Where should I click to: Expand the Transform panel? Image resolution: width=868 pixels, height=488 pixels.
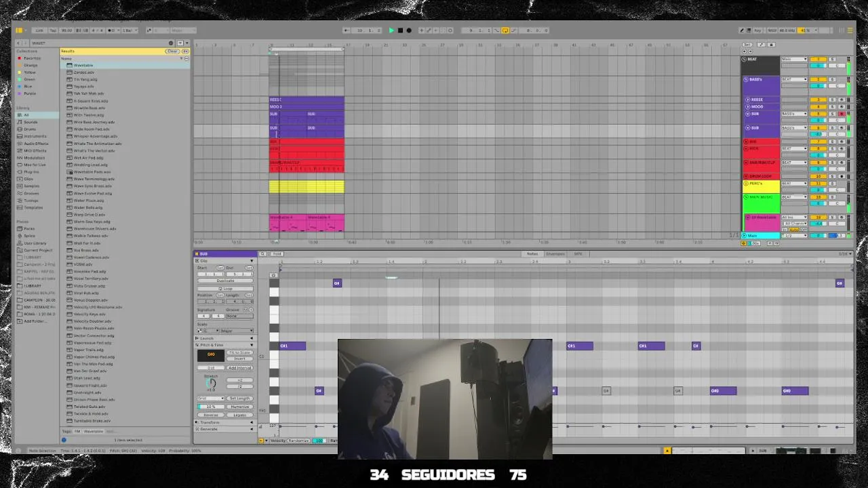click(x=224, y=422)
